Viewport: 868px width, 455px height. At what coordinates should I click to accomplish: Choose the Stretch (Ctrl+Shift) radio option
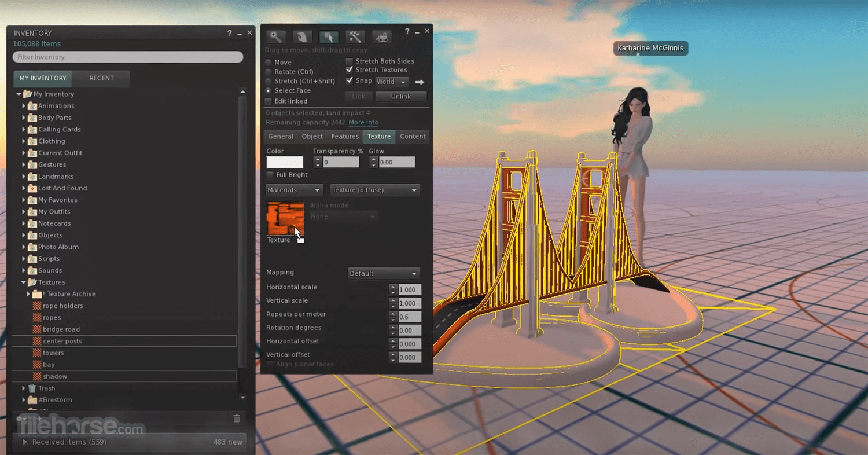(268, 81)
